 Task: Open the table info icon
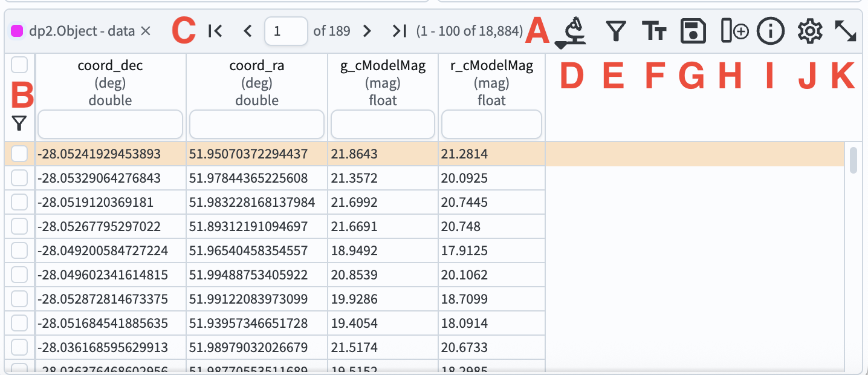(770, 31)
